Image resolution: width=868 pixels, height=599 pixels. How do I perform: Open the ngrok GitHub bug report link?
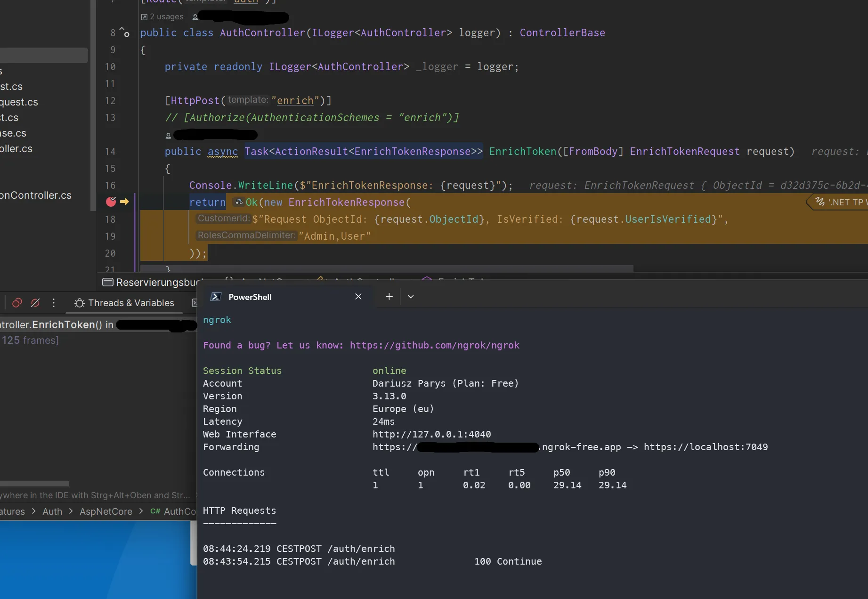(434, 345)
